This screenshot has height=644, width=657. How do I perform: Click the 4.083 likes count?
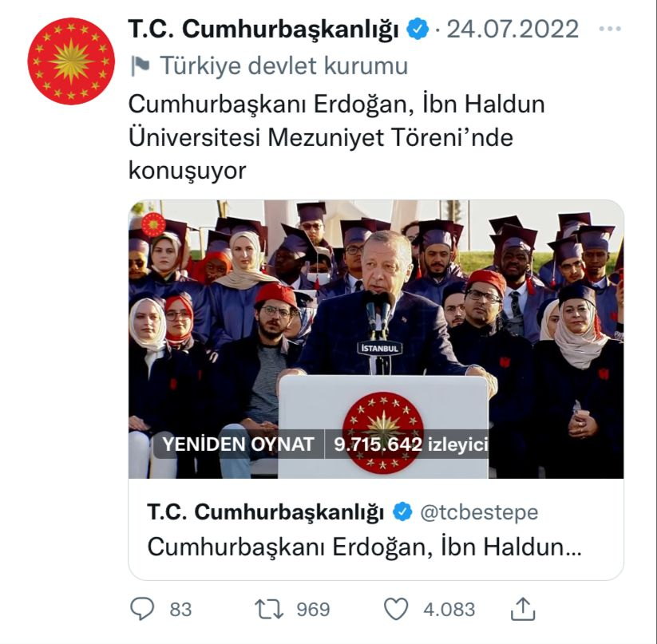[x=449, y=609]
